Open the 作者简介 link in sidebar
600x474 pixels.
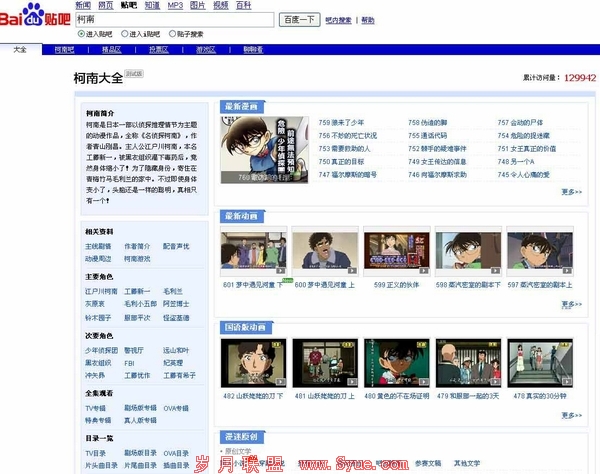[x=137, y=246]
